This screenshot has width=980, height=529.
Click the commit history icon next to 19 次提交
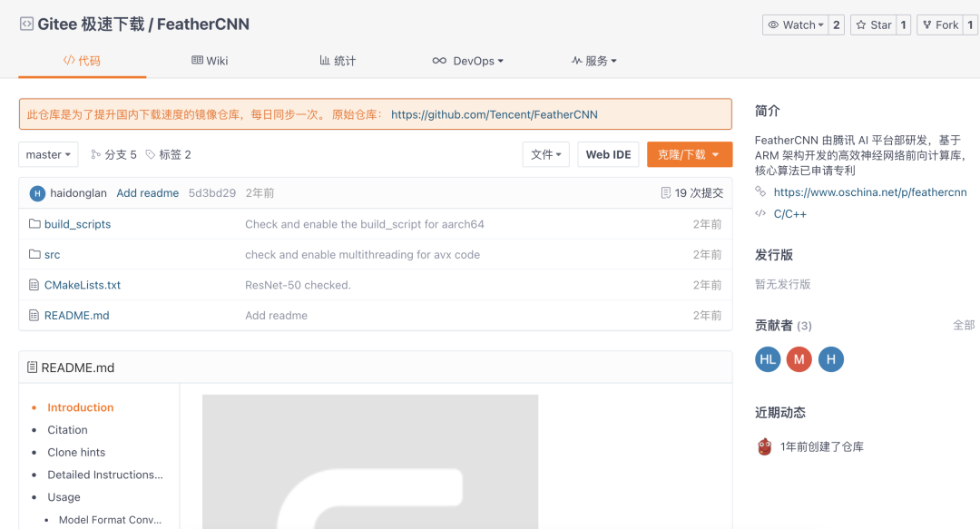click(x=666, y=193)
